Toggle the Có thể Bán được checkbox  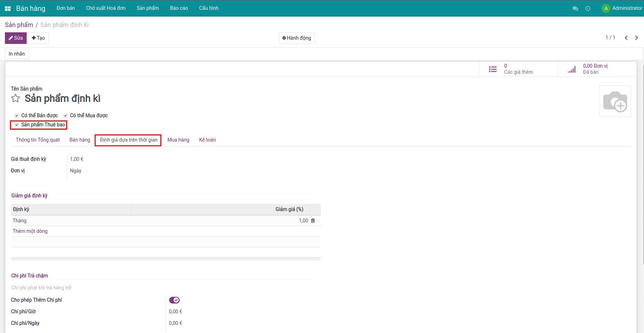point(16,116)
